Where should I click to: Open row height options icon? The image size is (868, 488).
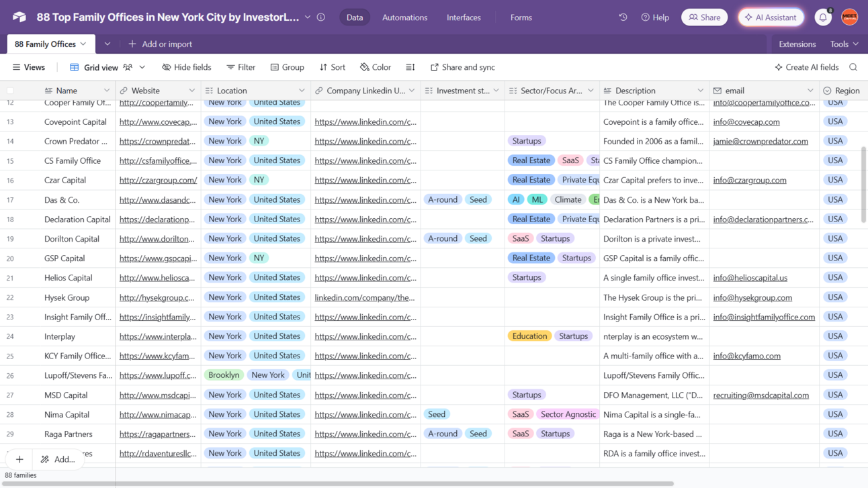[x=410, y=67]
